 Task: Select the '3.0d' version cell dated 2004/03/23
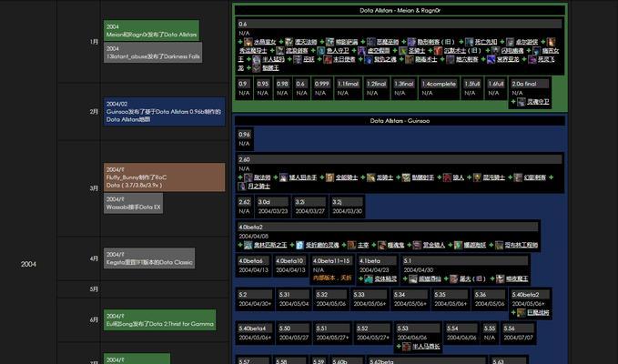point(273,207)
